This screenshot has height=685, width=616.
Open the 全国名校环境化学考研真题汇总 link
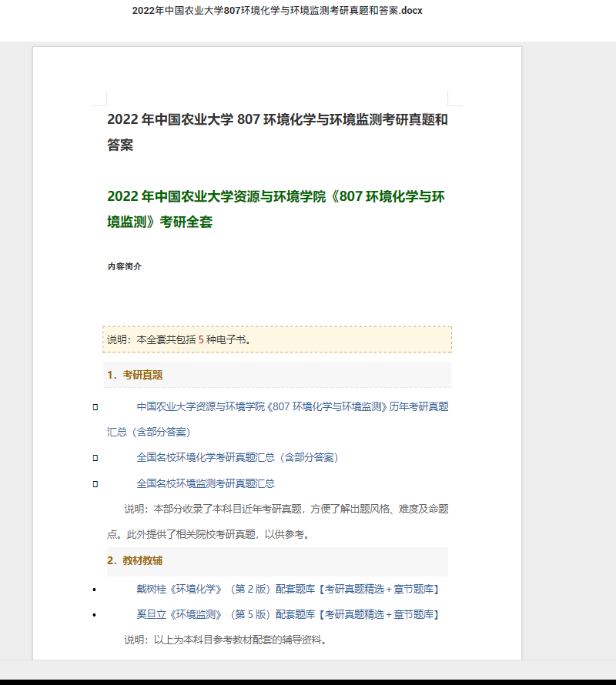[237, 457]
